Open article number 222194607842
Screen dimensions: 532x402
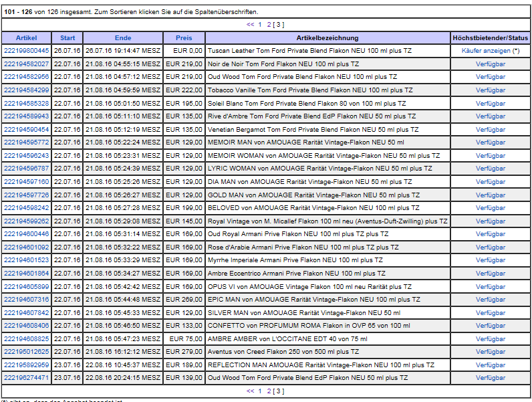(27, 313)
